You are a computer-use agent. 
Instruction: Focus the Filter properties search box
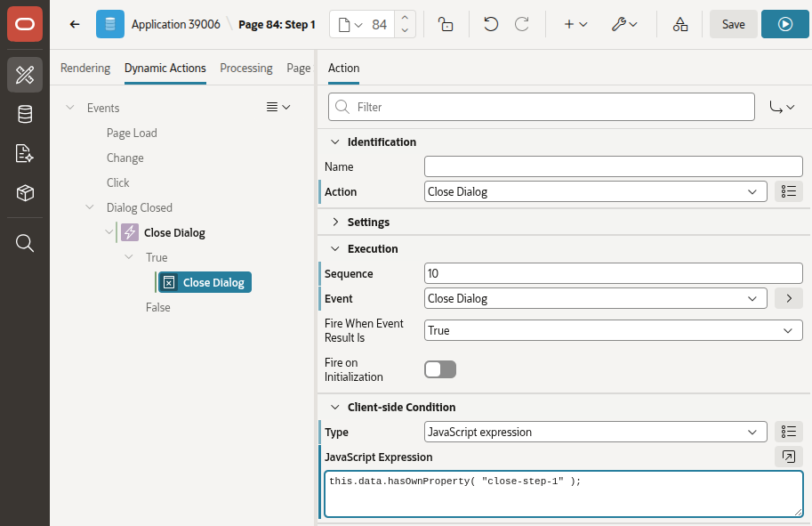(541, 107)
